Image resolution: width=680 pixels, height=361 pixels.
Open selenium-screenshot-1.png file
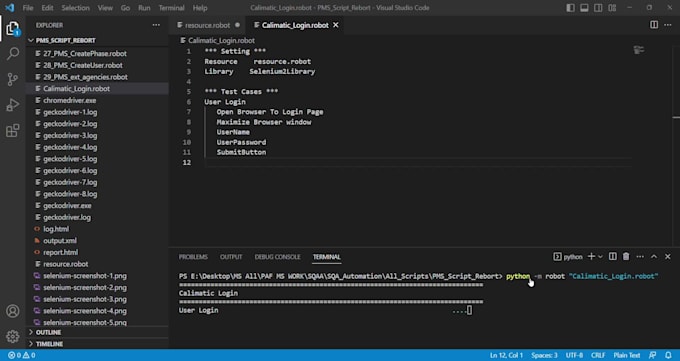97,276
